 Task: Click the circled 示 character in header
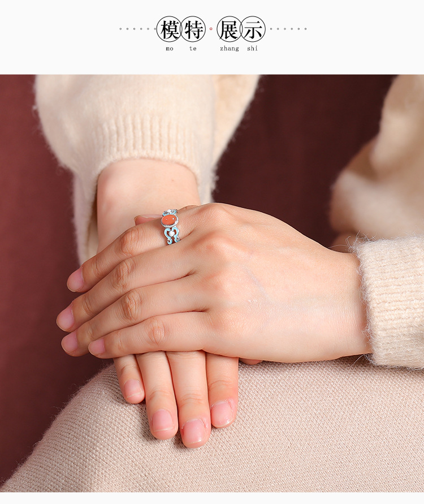253,29
